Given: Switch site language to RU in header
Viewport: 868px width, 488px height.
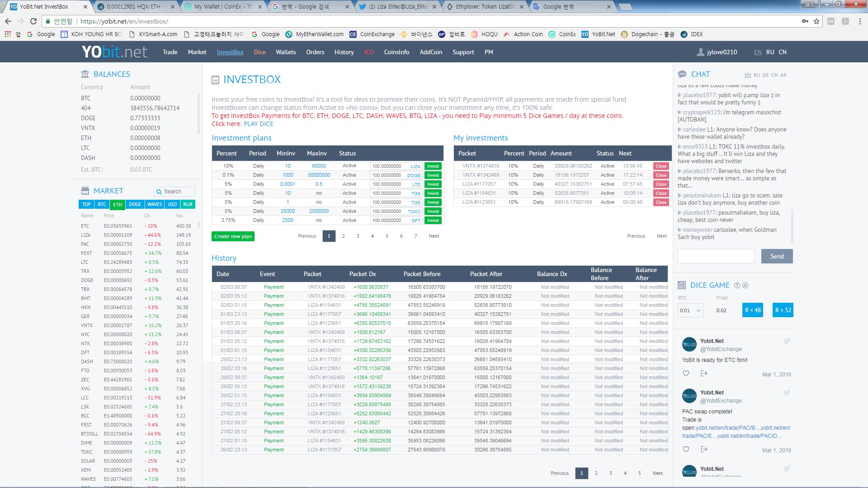Looking at the screenshot, I should pyautogui.click(x=770, y=52).
